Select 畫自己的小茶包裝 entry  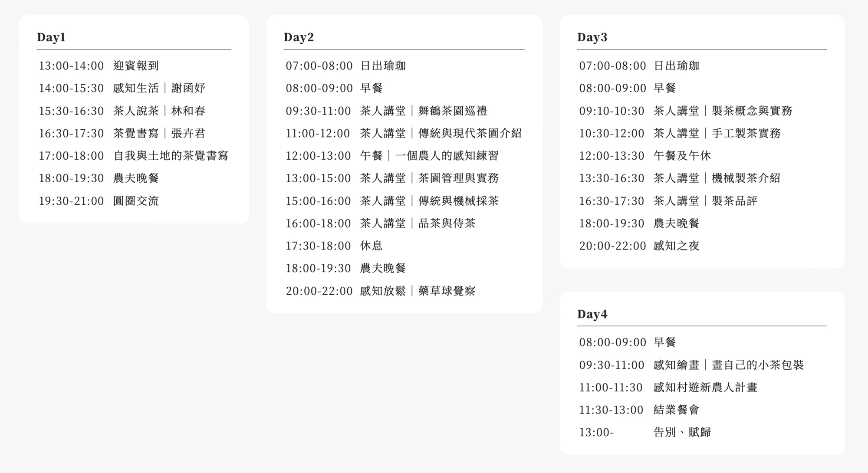point(757,365)
